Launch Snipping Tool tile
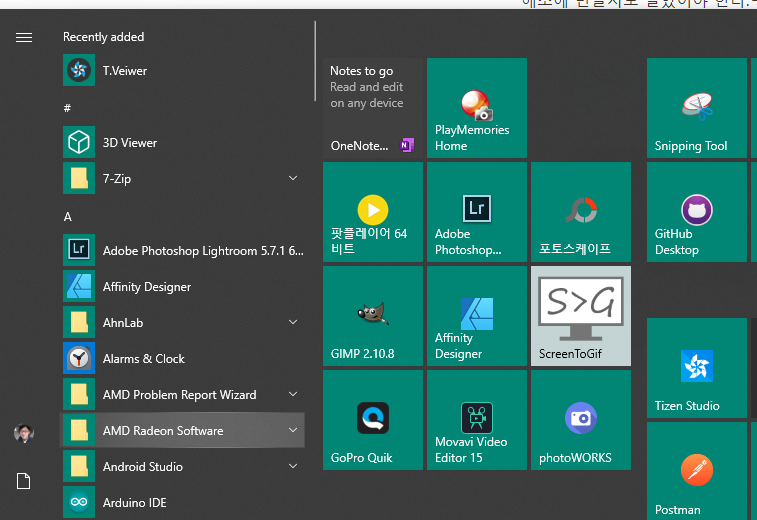 coord(697,108)
